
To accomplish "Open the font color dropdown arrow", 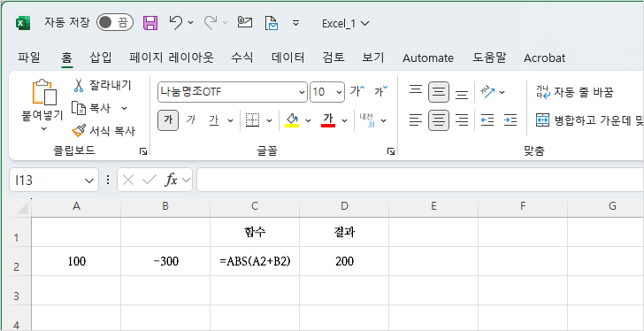I will [x=345, y=120].
